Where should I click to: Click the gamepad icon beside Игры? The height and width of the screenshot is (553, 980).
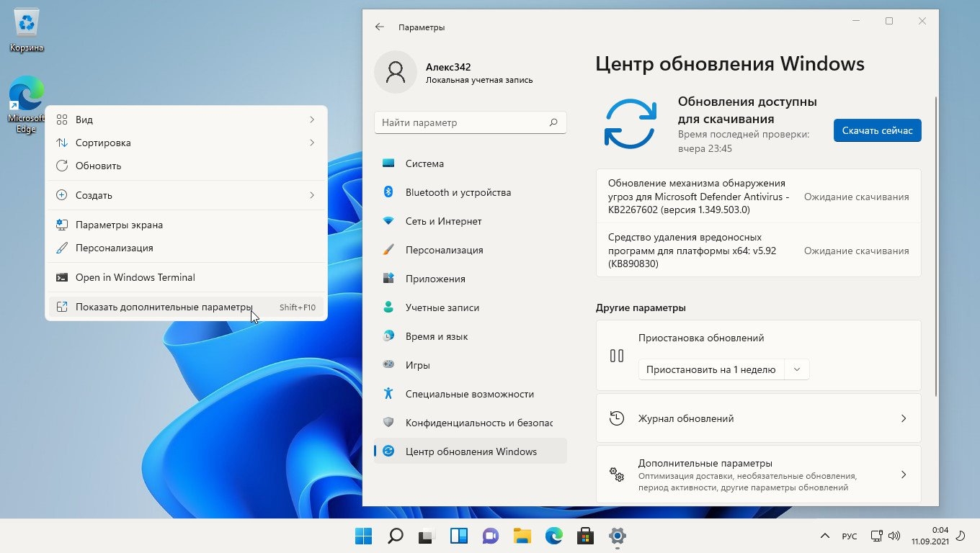tap(388, 365)
